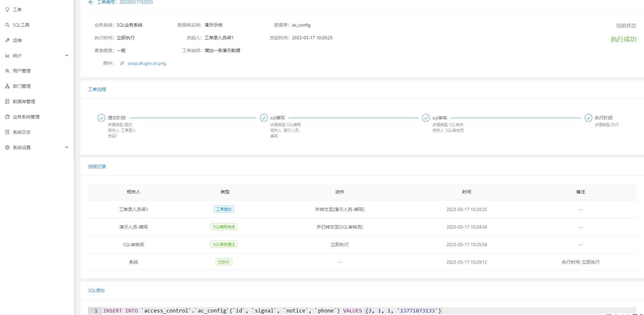Click the 立即执行 action cell
644x315 pixels.
coord(340,244)
